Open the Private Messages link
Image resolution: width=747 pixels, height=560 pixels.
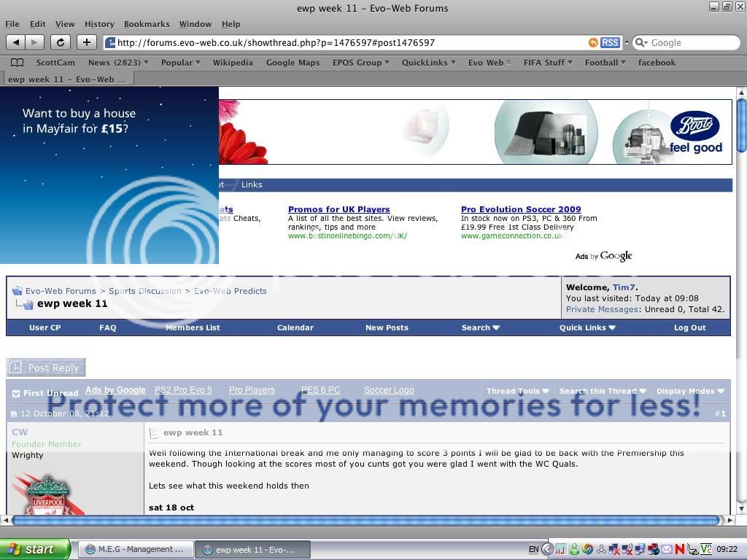[602, 309]
